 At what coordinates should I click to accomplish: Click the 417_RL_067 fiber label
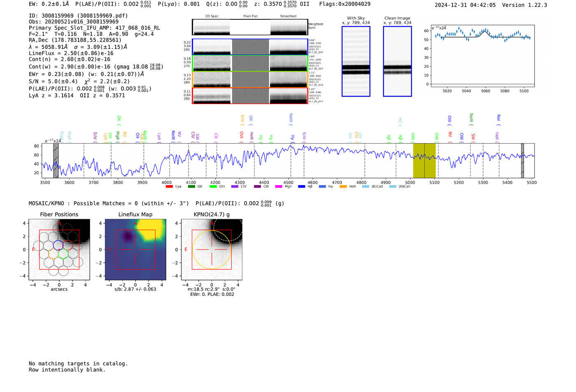(316, 69)
